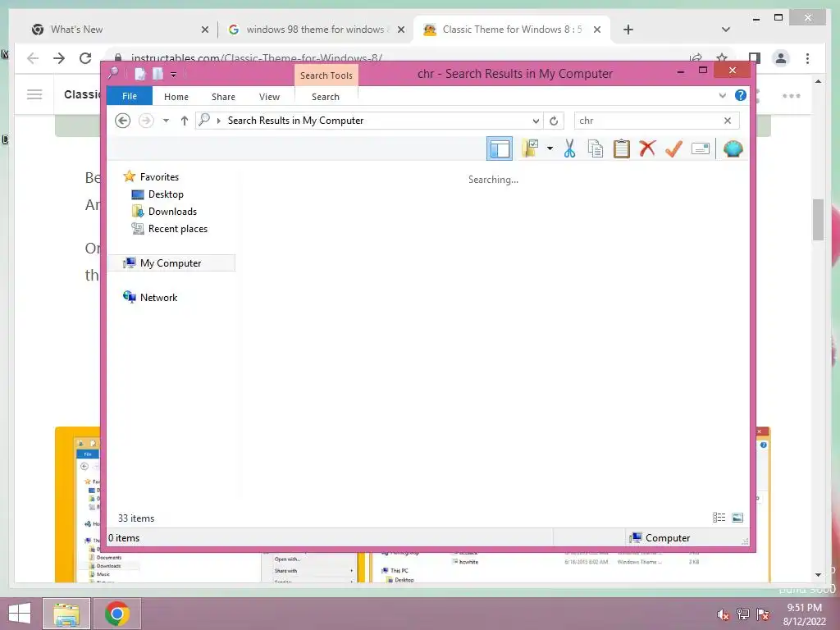Expand the ribbon with the chevron

pyautogui.click(x=722, y=96)
